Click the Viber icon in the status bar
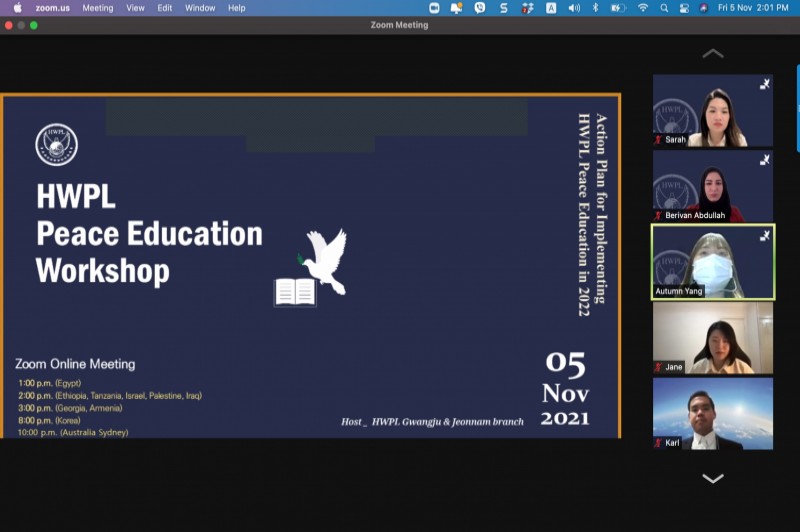The image size is (800, 532). 480,8
